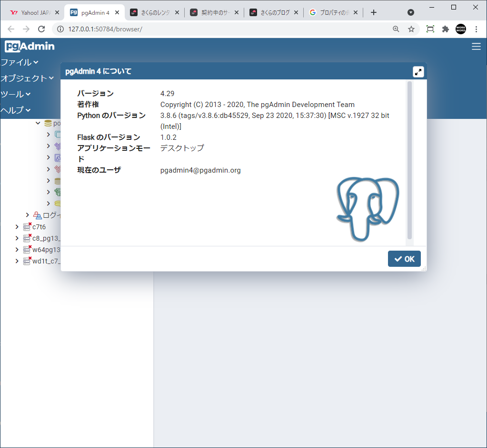Open the Chrome three-dot menu
The image size is (487, 448).
tap(476, 29)
